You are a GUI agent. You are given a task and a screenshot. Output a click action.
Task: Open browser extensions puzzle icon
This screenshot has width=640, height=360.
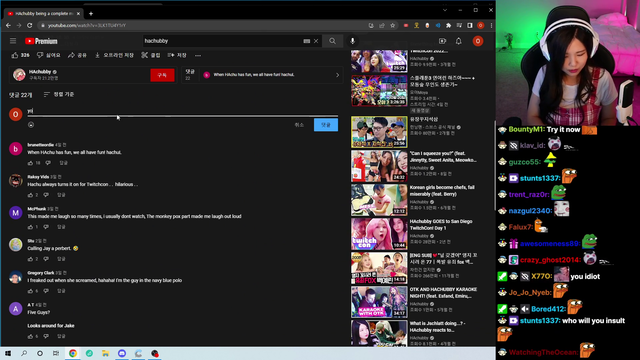449,25
